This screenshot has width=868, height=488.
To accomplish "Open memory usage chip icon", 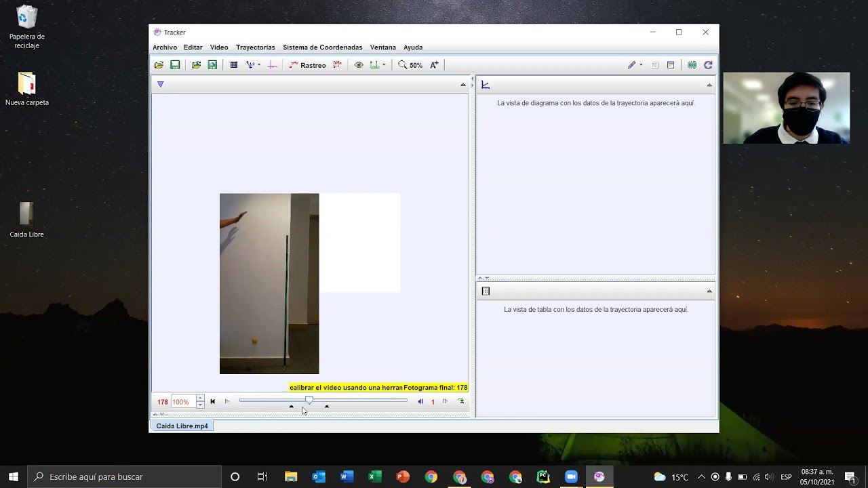I will click(x=692, y=65).
